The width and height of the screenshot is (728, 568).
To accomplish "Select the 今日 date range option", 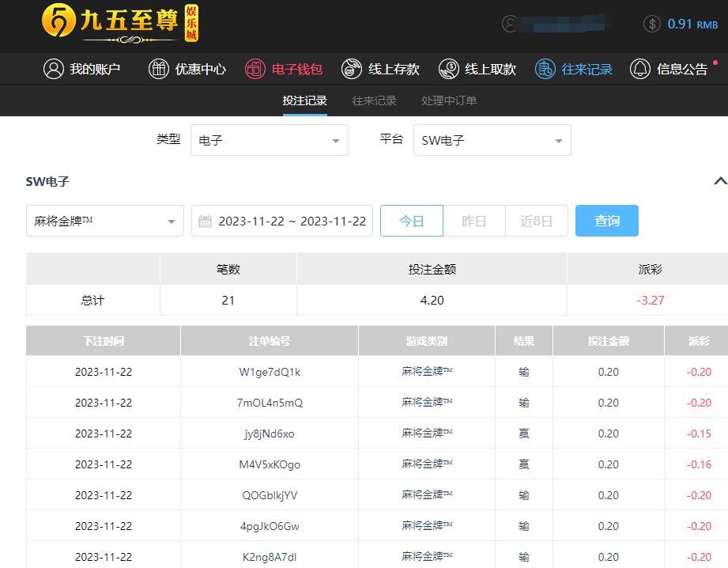I will click(411, 221).
